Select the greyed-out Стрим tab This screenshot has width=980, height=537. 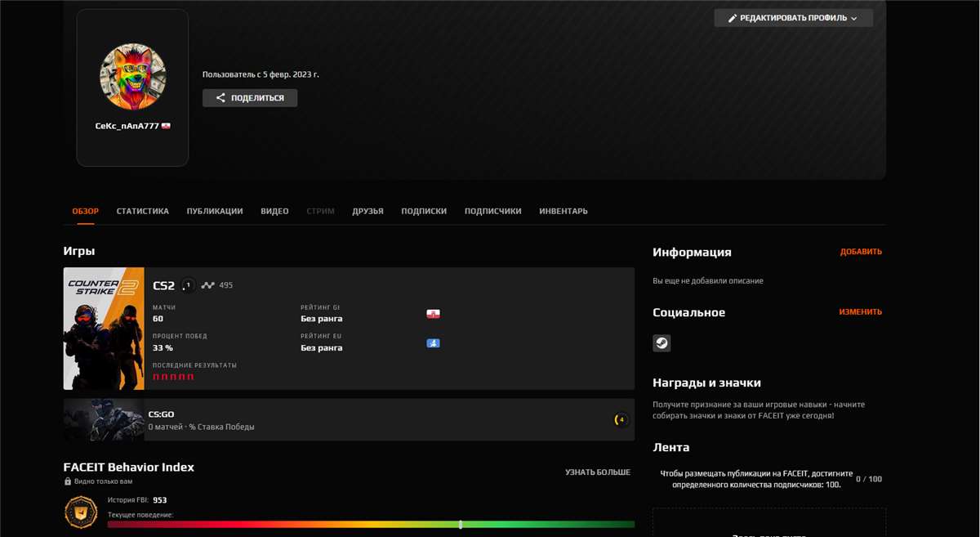click(x=321, y=211)
